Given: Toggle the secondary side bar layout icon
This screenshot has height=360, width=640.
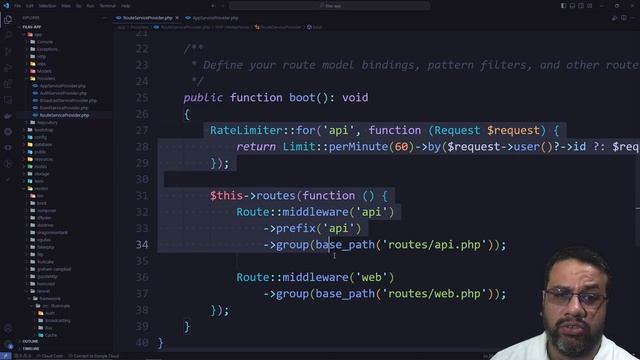Looking at the screenshot, I should pyautogui.click(x=581, y=6).
